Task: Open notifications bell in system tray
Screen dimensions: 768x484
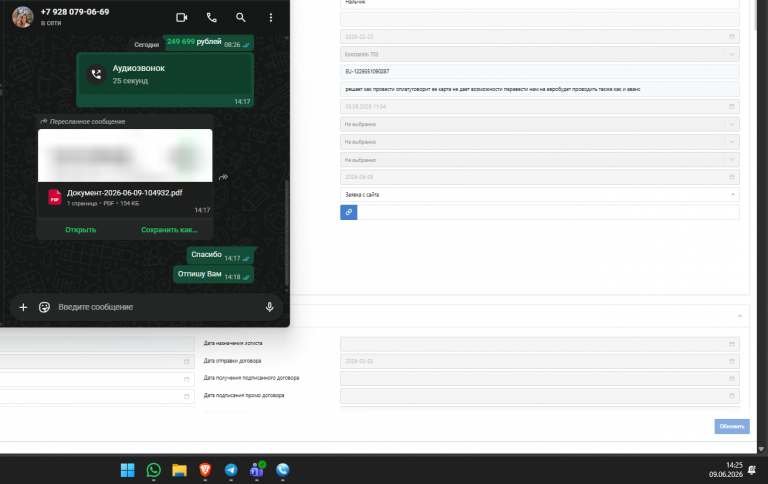Action: (752, 470)
